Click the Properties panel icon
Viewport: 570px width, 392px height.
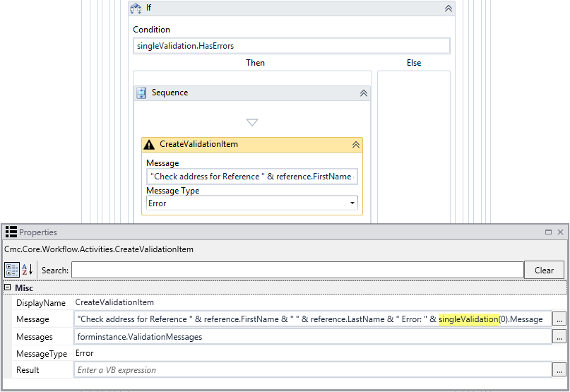pyautogui.click(x=11, y=232)
